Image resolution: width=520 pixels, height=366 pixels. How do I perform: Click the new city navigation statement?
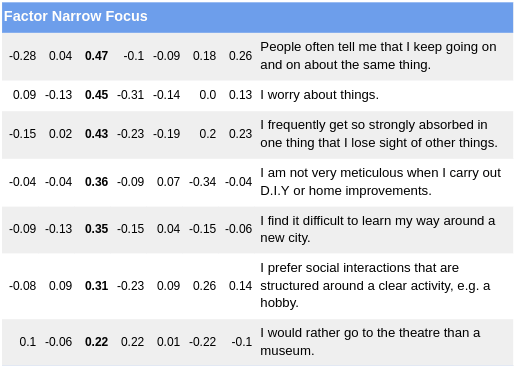point(378,229)
